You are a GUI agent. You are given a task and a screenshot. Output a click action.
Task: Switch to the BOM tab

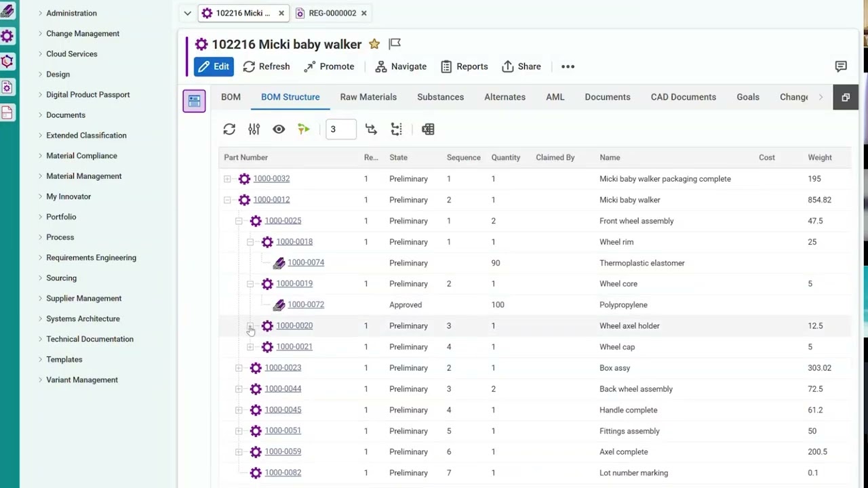pos(231,97)
